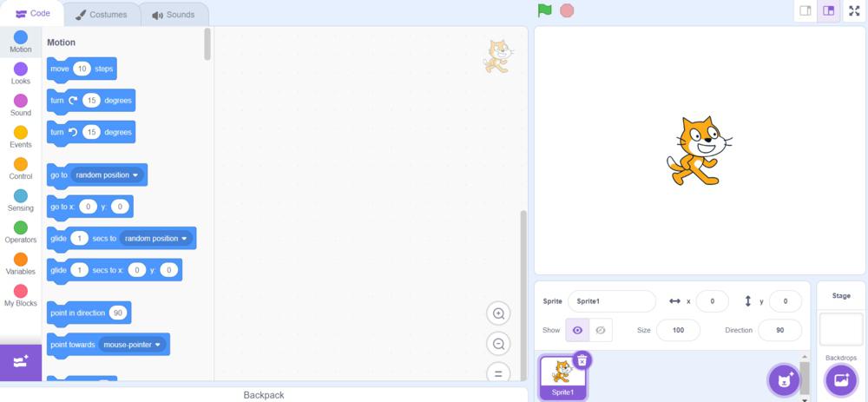Switch to small stage layout

point(806,11)
